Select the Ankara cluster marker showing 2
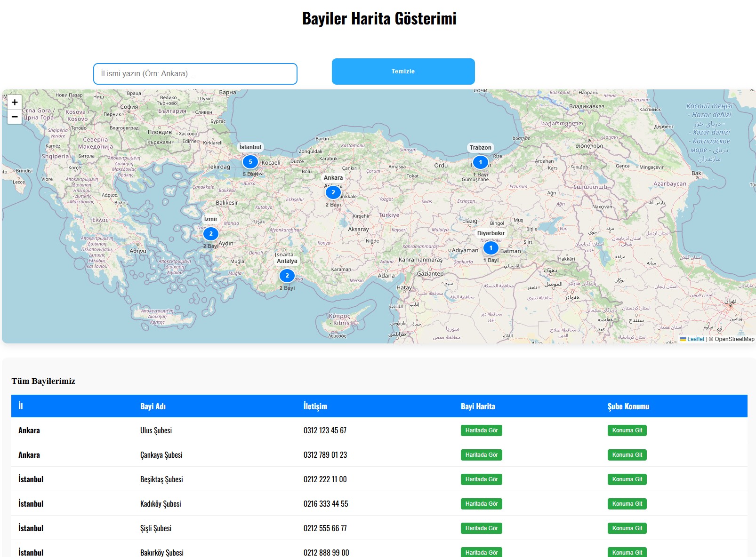This screenshot has height=557, width=756. [333, 192]
